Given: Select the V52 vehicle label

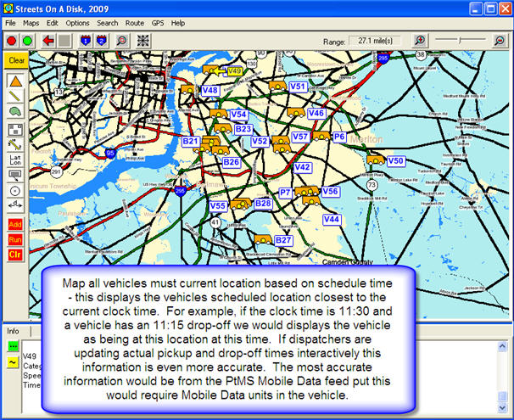Looking at the screenshot, I should [x=260, y=142].
